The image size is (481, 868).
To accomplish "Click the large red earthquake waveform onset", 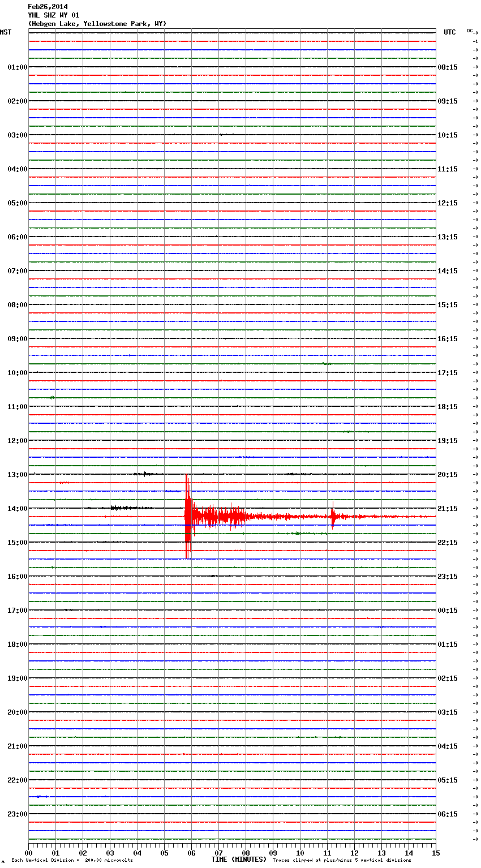I will 187,517.
